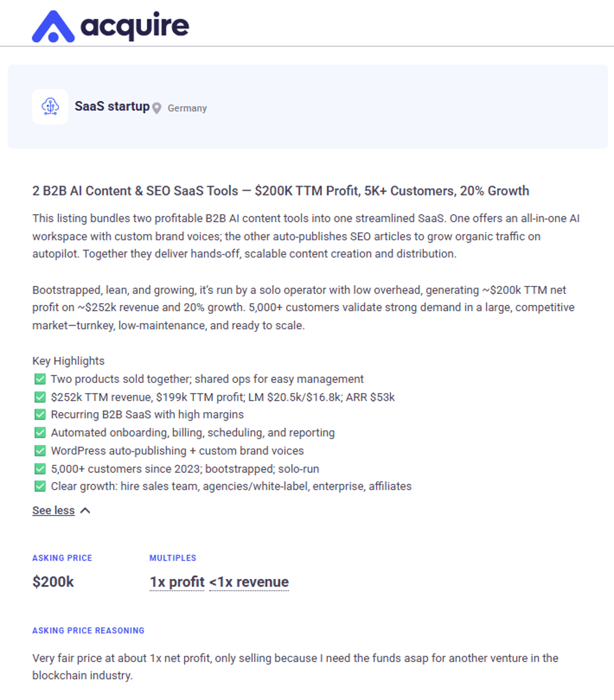
Task: Click checkmark beside "WordPress auto-publishing" highlight
Action: pos(39,450)
